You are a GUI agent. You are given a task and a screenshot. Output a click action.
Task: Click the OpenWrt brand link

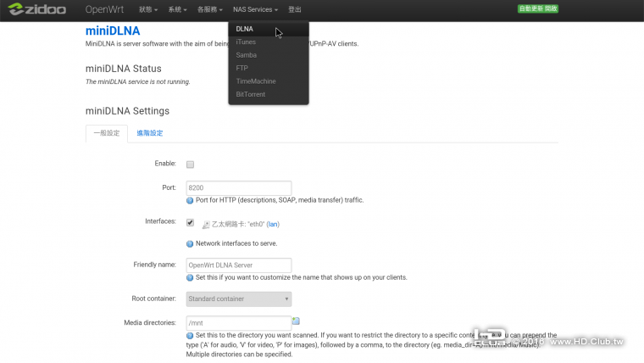pyautogui.click(x=104, y=9)
